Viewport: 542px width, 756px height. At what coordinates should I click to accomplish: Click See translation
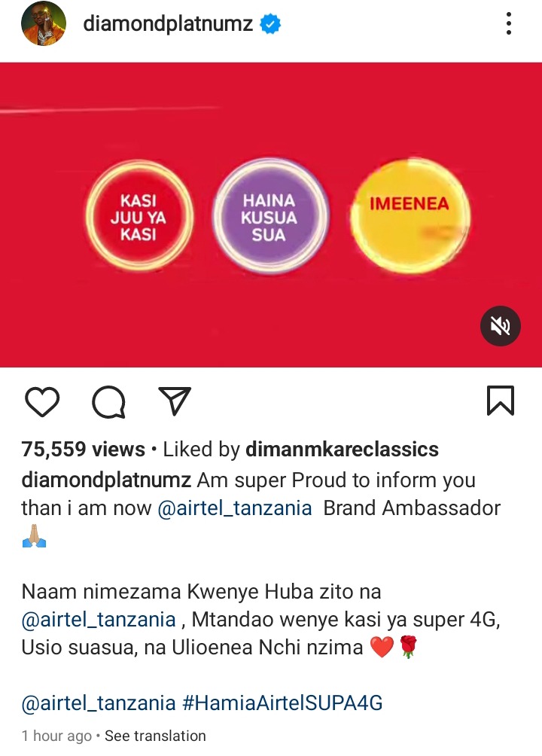coord(155,736)
